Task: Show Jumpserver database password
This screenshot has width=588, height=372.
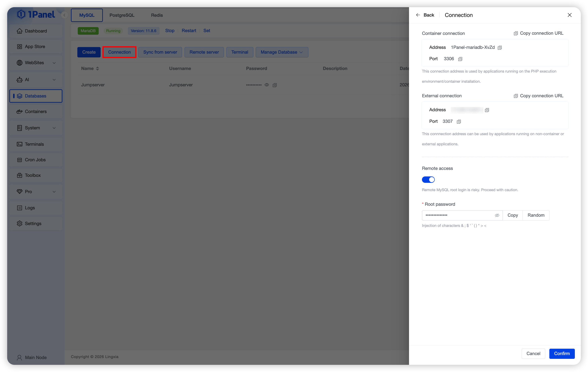Action: click(x=267, y=85)
